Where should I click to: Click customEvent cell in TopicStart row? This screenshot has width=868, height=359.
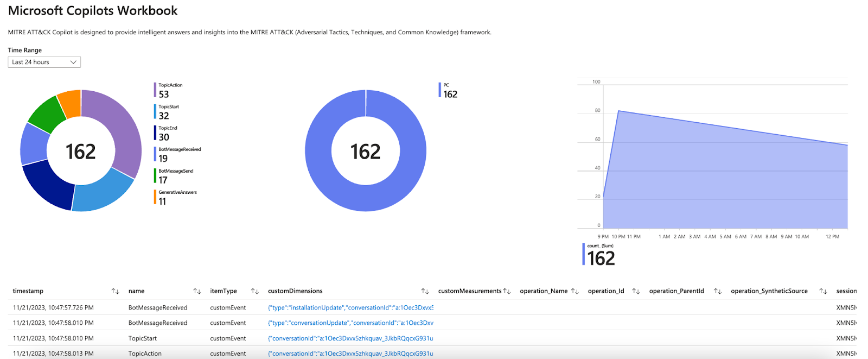(x=228, y=338)
